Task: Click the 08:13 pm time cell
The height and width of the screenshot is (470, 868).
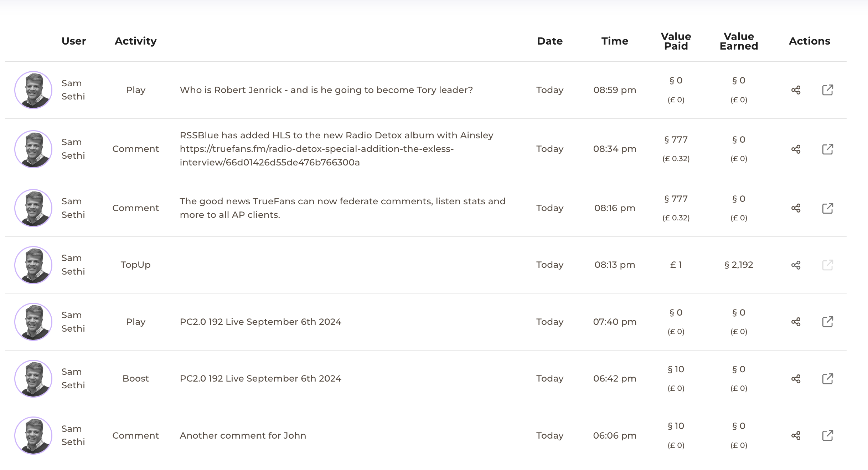Action: (615, 265)
